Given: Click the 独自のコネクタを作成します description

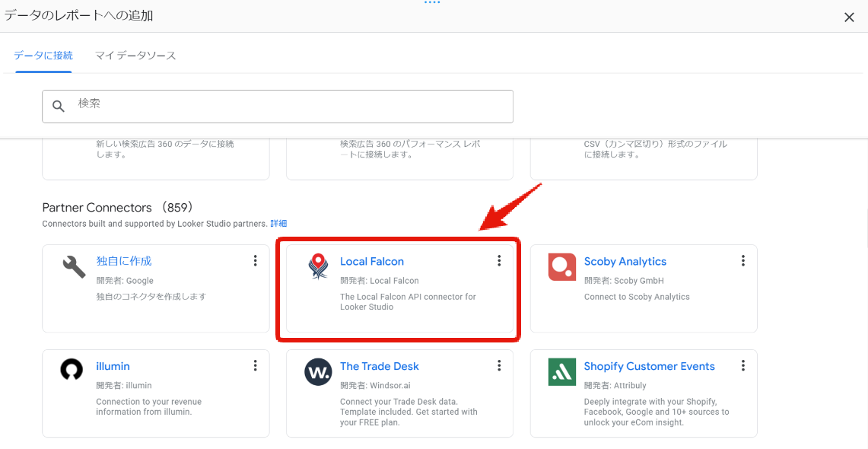Looking at the screenshot, I should click(x=151, y=297).
